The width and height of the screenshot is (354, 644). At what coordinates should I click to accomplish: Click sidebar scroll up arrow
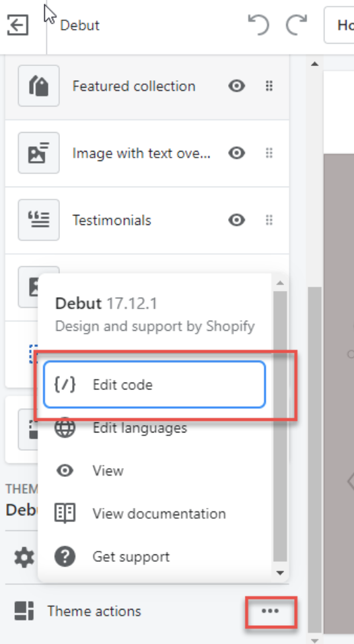coord(315,64)
